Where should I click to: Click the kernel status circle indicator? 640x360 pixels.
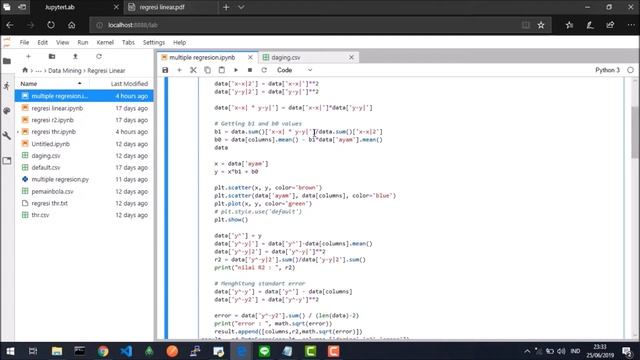pyautogui.click(x=630, y=70)
